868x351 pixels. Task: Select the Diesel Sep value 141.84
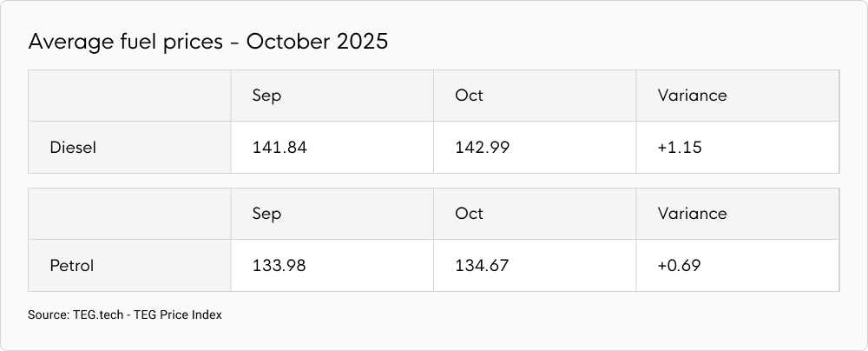click(279, 148)
